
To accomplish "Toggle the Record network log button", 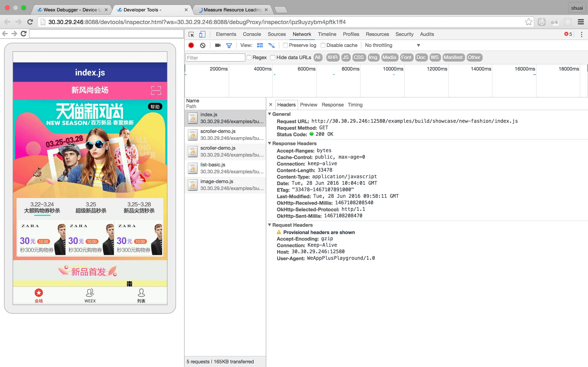I will 191,46.
